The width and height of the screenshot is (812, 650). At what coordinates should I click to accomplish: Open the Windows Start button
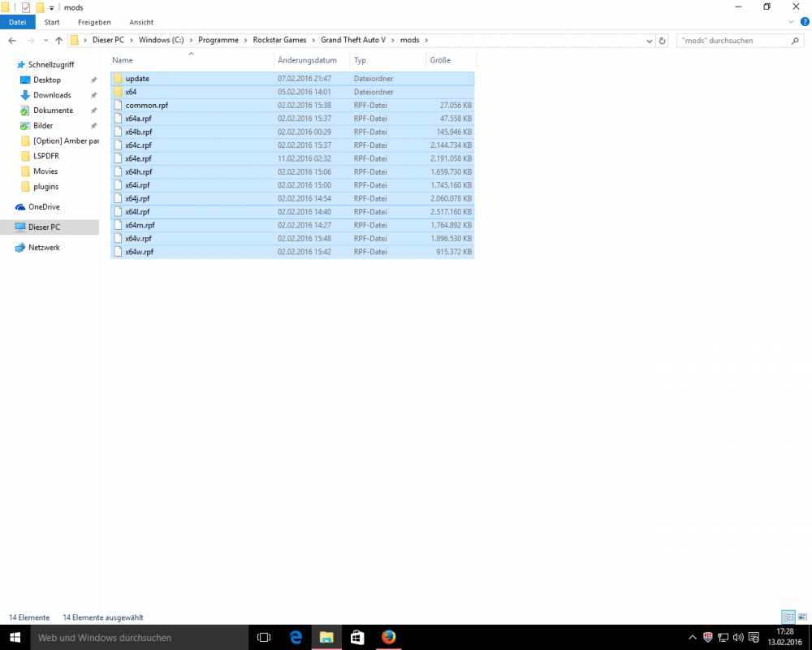[x=15, y=638]
